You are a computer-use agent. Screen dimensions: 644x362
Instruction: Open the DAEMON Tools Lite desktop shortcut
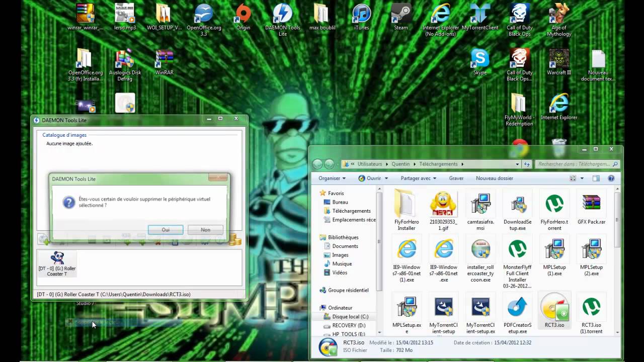tap(283, 20)
